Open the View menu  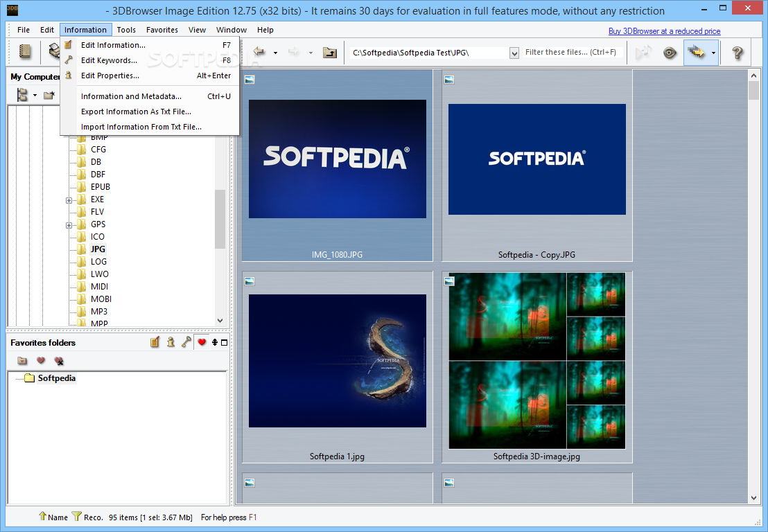(197, 30)
